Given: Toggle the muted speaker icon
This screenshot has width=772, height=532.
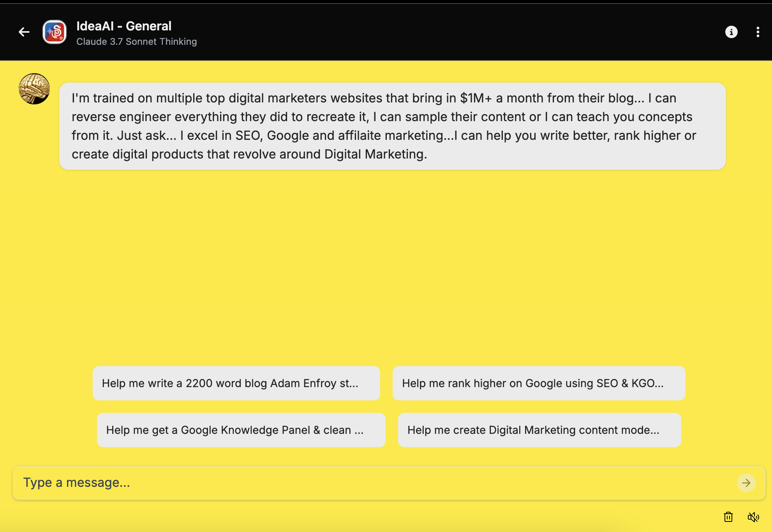Looking at the screenshot, I should (753, 517).
